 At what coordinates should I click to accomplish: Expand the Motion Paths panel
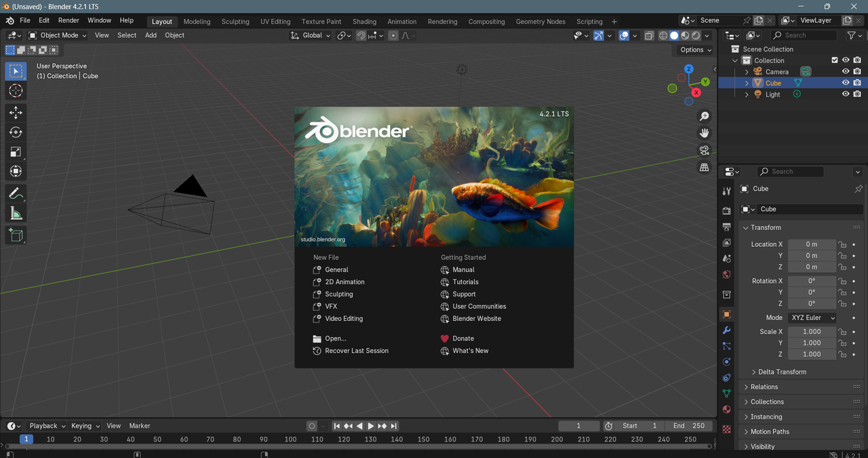769,432
